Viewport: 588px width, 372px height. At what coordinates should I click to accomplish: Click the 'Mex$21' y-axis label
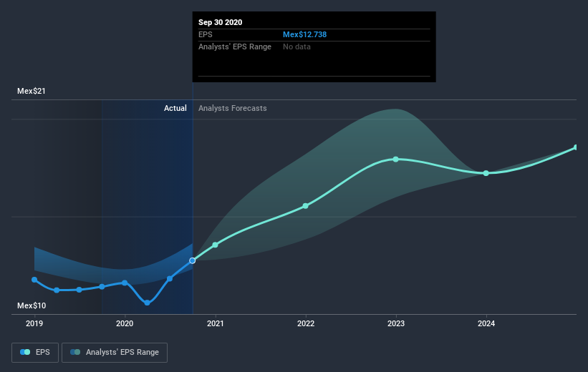click(32, 91)
